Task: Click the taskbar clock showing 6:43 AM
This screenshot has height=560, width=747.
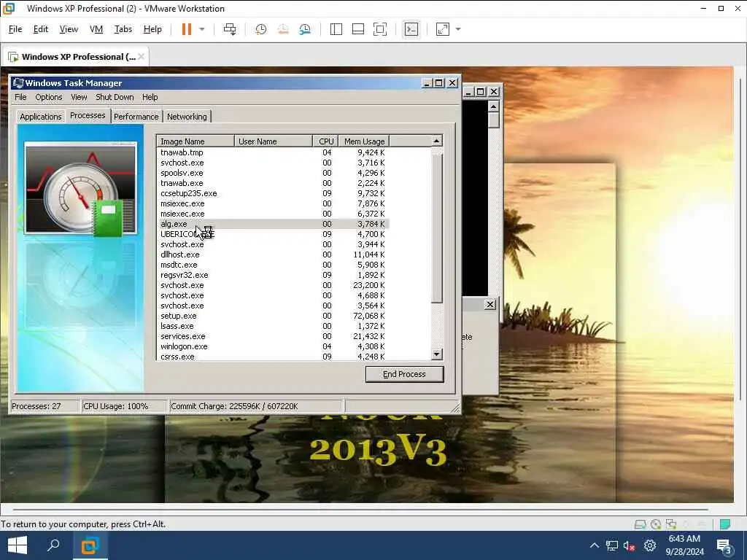Action: click(x=684, y=545)
